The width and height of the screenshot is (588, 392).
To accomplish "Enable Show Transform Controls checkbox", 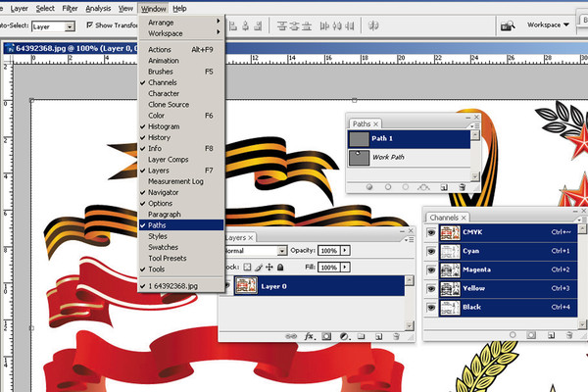I will pyautogui.click(x=90, y=24).
